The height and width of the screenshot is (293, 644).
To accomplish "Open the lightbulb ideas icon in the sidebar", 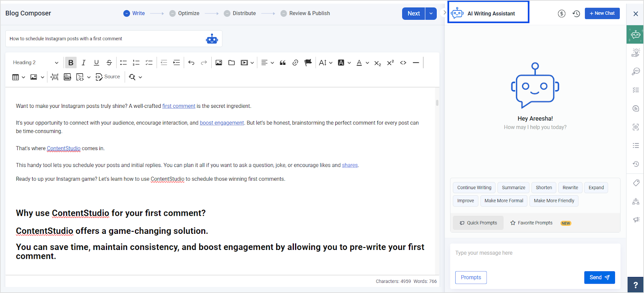I will pyautogui.click(x=636, y=52).
